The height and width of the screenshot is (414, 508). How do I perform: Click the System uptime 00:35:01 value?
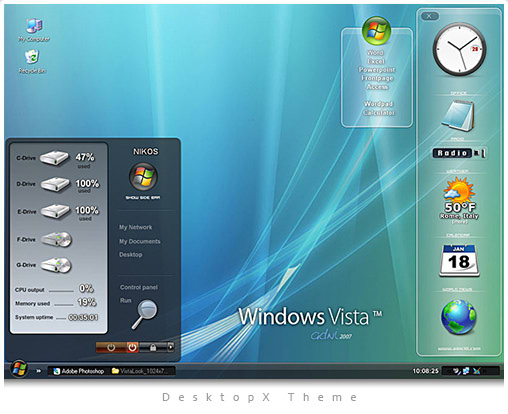pos(83,317)
